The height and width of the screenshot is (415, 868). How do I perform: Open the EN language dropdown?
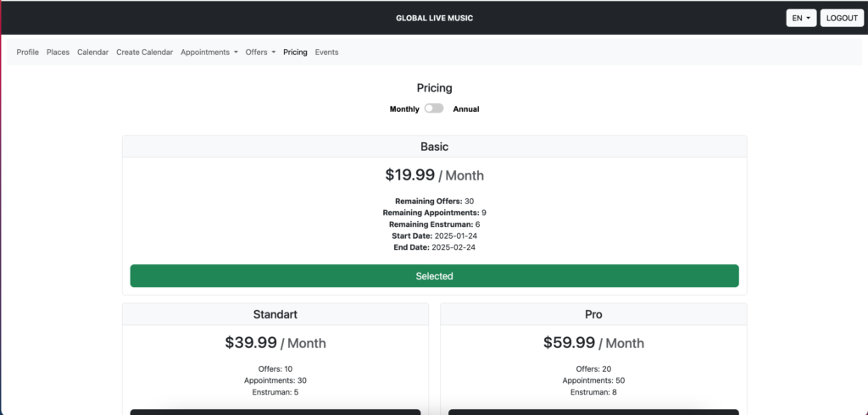[801, 18]
